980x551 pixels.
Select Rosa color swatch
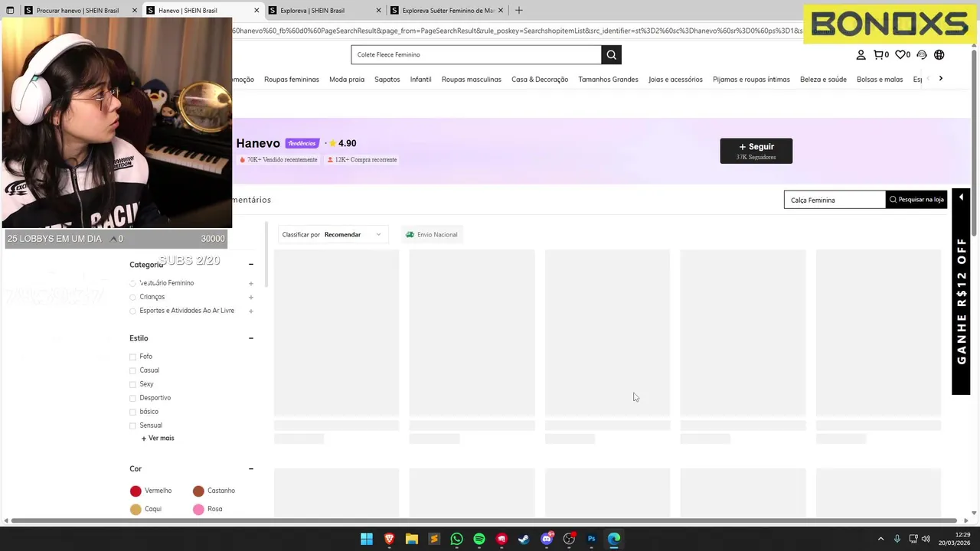tap(198, 509)
